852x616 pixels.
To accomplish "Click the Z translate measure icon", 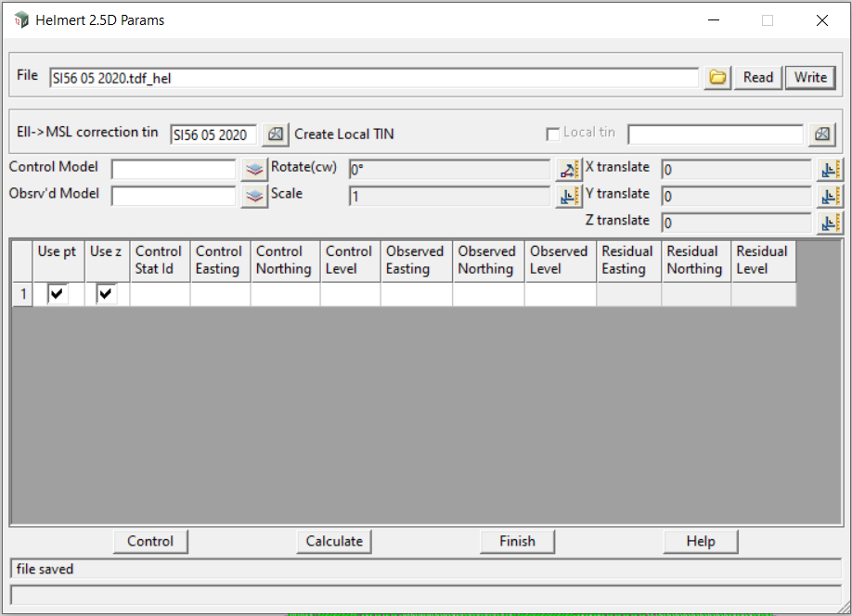I will pos(830,223).
